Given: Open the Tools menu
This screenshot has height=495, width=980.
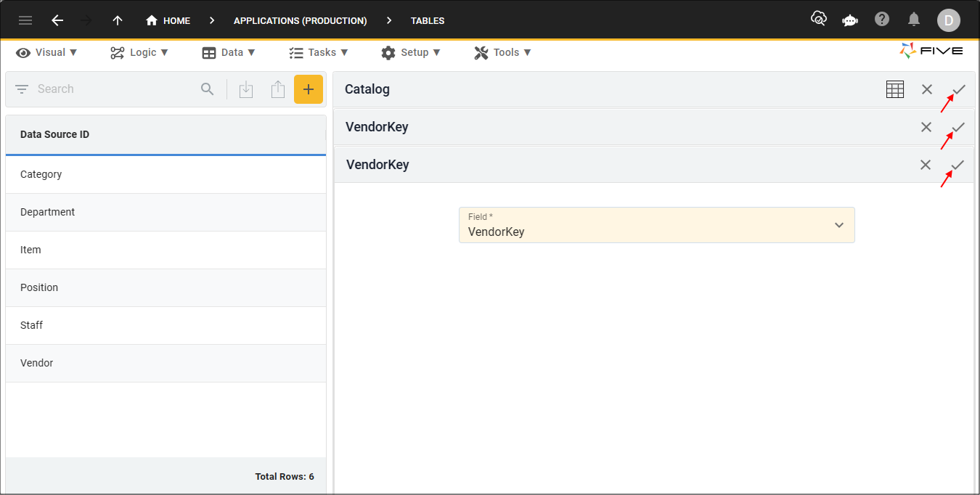Looking at the screenshot, I should pos(503,52).
